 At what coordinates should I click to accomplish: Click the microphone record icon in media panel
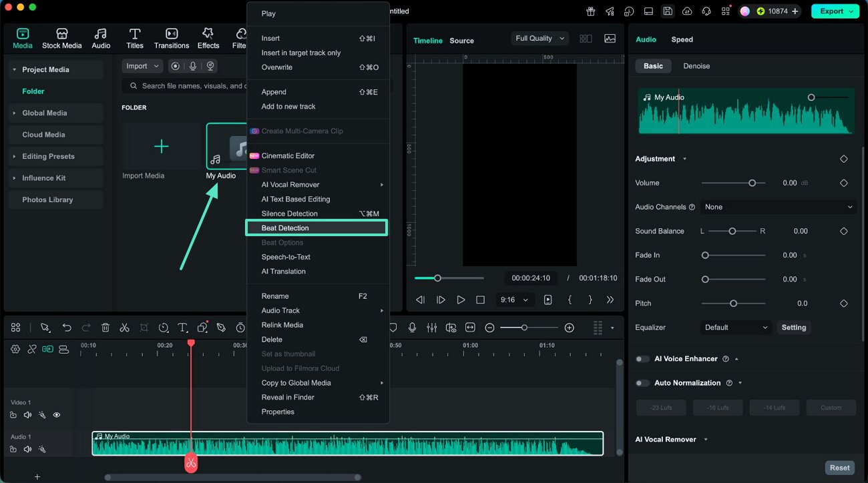pos(193,66)
